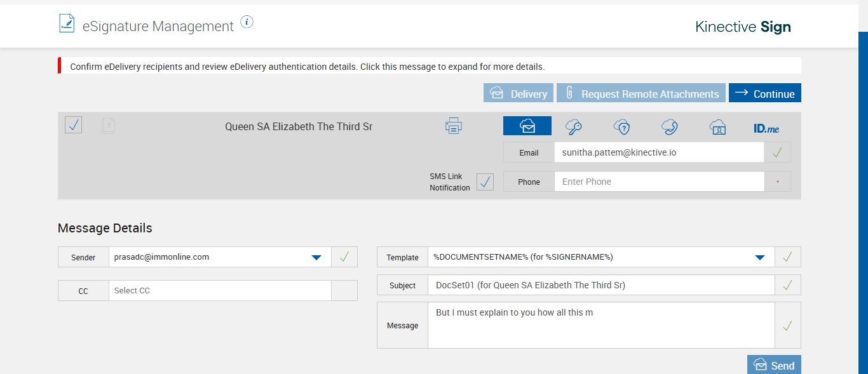Click the Email address input field
This screenshot has width=868, height=374.
pos(659,152)
